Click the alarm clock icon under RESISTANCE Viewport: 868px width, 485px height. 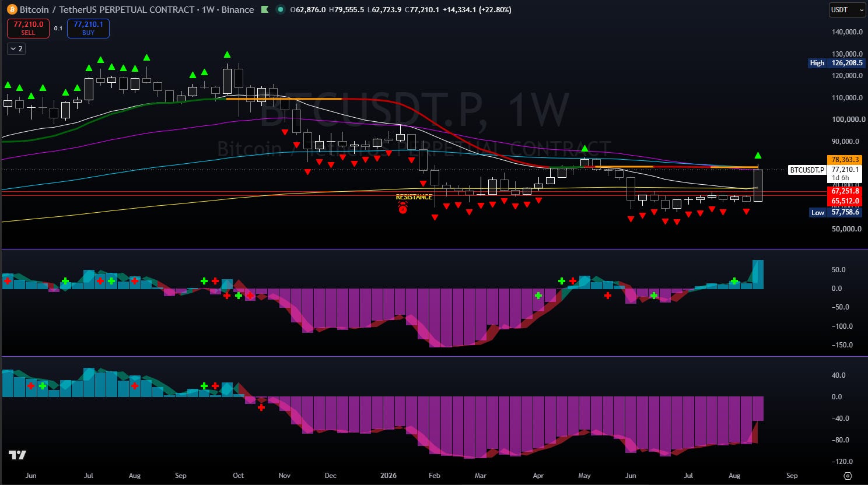(402, 208)
